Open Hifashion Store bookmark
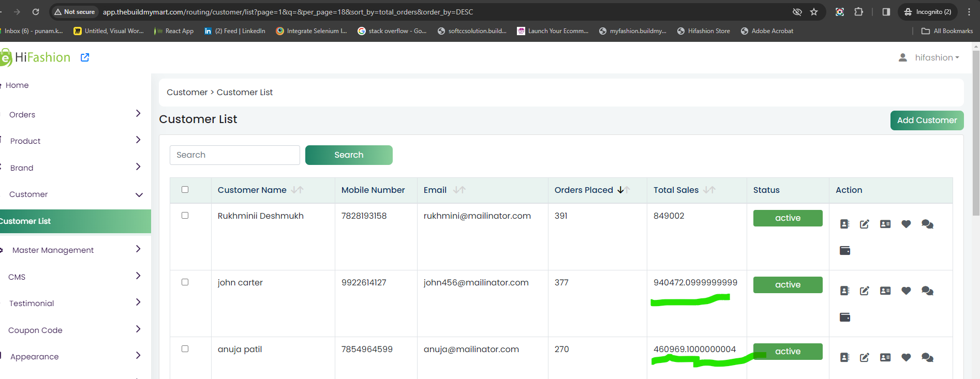This screenshot has width=980, height=379. (704, 31)
